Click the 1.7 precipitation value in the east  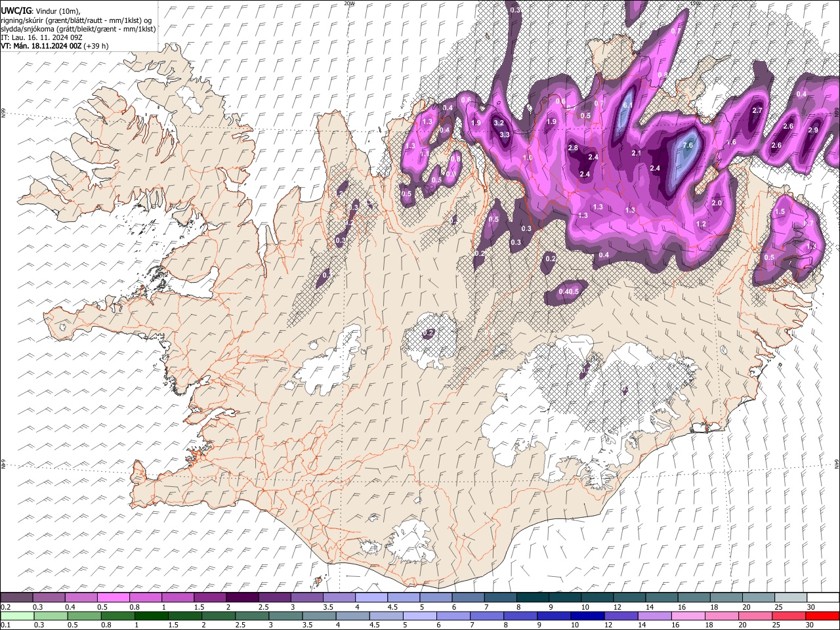coord(808,223)
